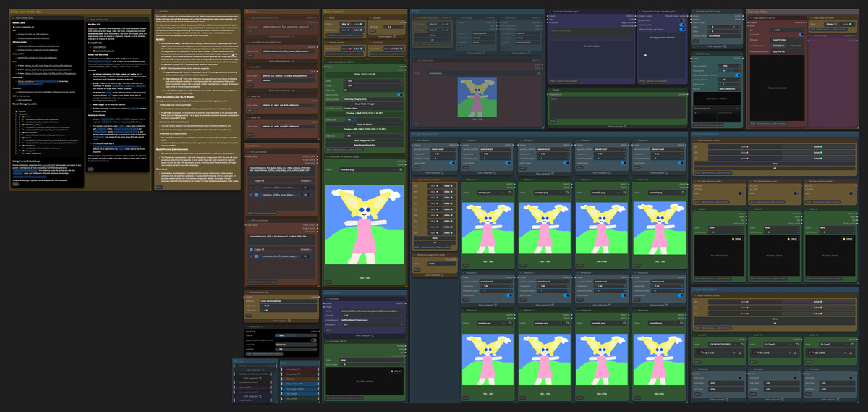Screen dimensions: 868x412
Task: Click step_size field showing 32
Action: pos(373,90)
